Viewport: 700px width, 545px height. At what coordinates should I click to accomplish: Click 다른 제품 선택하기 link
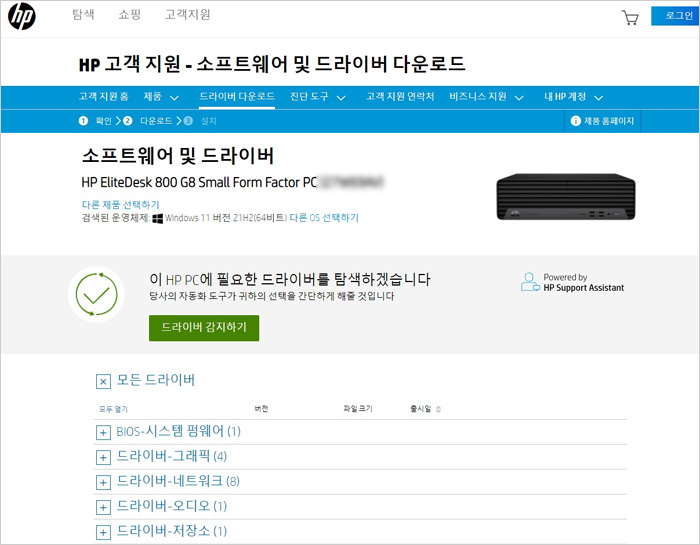[x=121, y=204]
